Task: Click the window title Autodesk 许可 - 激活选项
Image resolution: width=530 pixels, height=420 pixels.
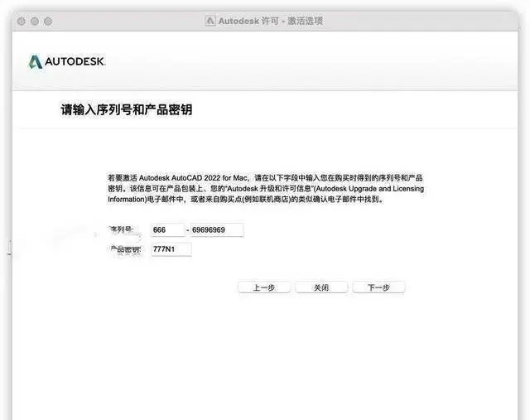Action: (x=271, y=21)
